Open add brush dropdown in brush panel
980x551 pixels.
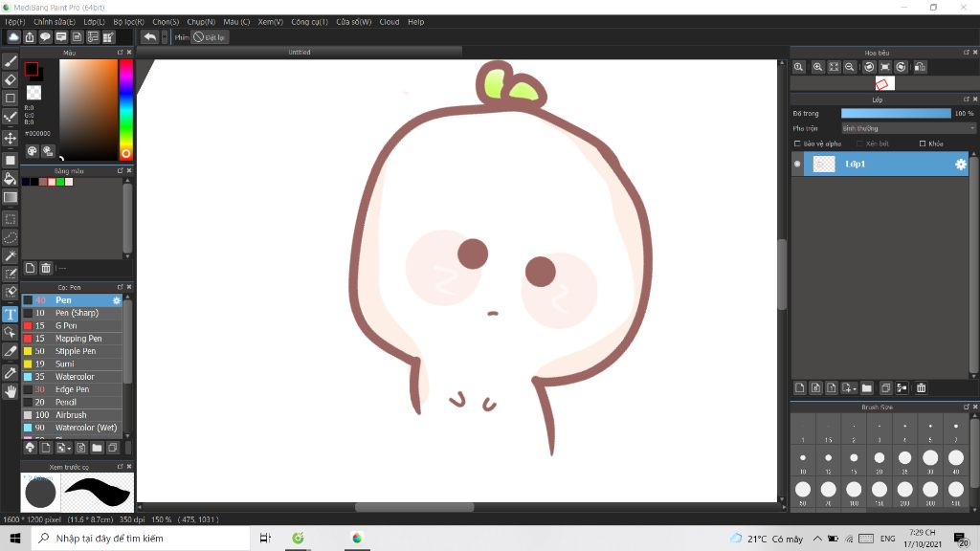(64, 448)
